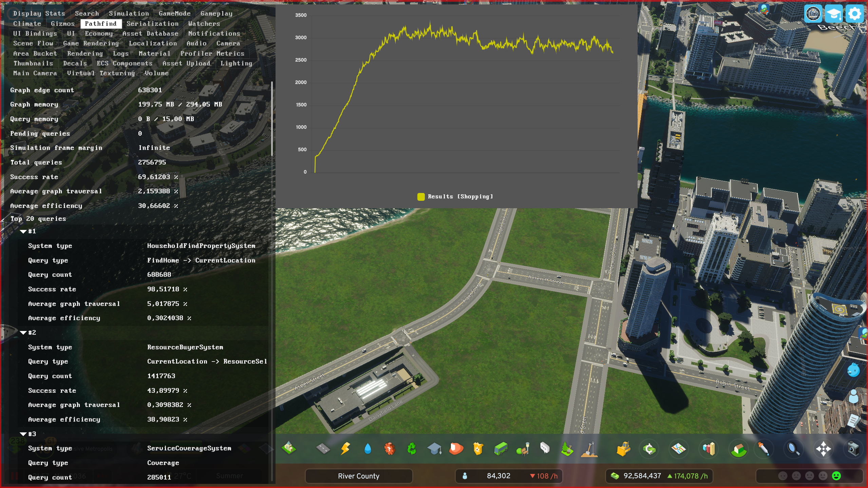Click the yellow Results [Shopping] legend swatch
Viewport: 868px width, 488px height.
[421, 197]
